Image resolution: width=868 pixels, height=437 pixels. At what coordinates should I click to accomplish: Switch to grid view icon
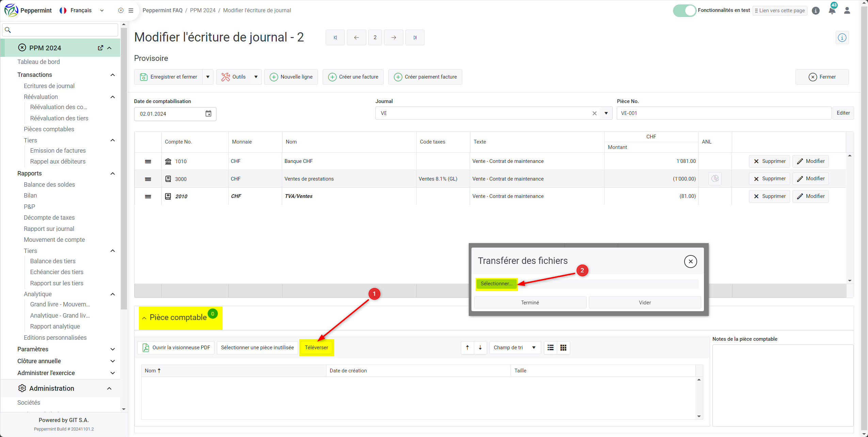coord(563,348)
